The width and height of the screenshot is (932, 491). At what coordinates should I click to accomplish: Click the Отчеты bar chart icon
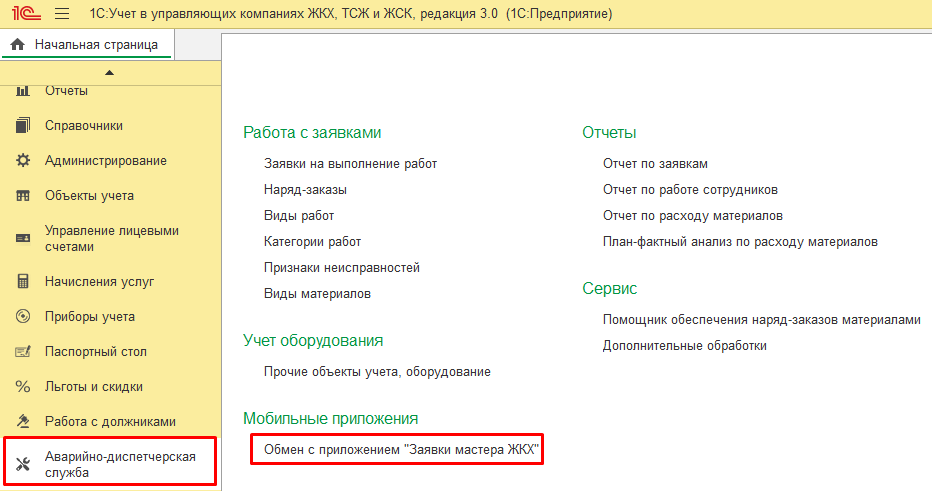23,90
